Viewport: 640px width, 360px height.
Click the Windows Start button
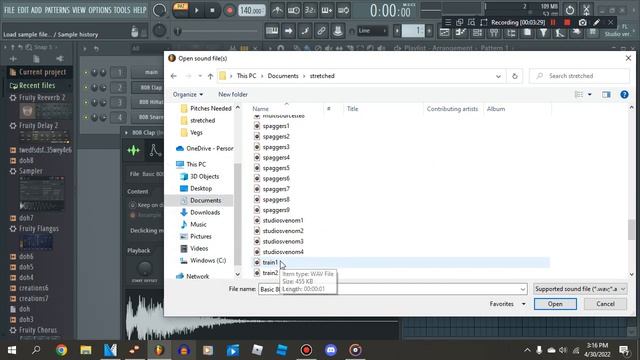[x=12, y=350]
